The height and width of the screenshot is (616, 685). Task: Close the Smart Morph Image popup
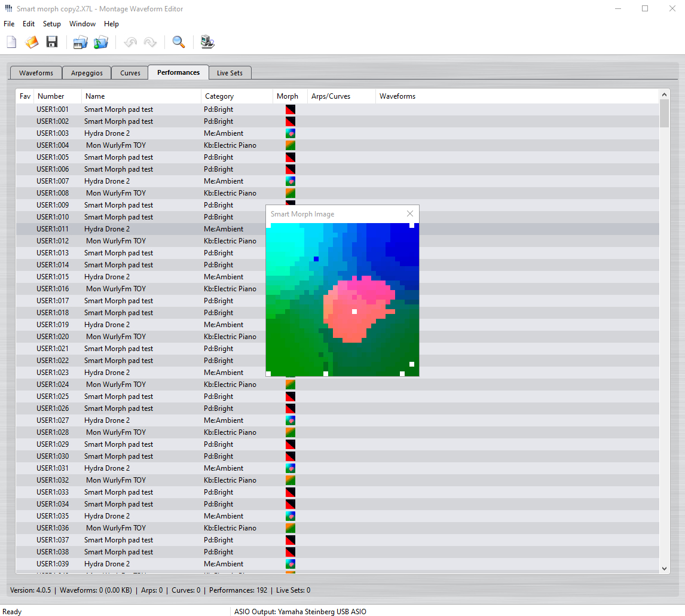click(409, 214)
